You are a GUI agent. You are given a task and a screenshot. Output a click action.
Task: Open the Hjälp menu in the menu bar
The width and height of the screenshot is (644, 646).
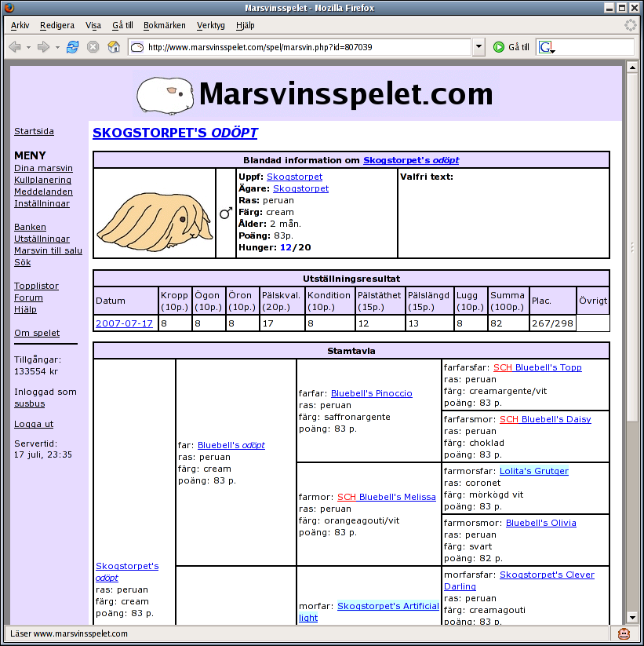[x=246, y=26]
